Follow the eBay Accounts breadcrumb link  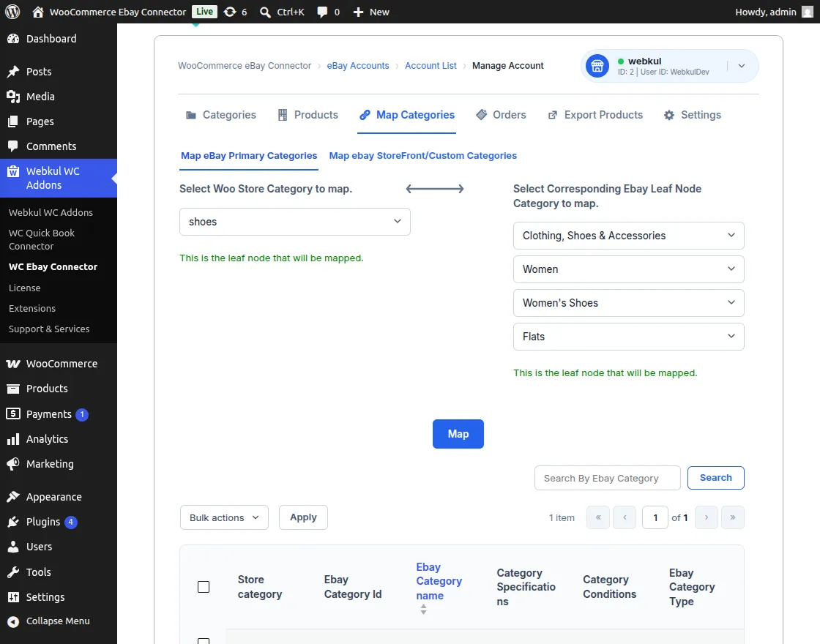358,66
